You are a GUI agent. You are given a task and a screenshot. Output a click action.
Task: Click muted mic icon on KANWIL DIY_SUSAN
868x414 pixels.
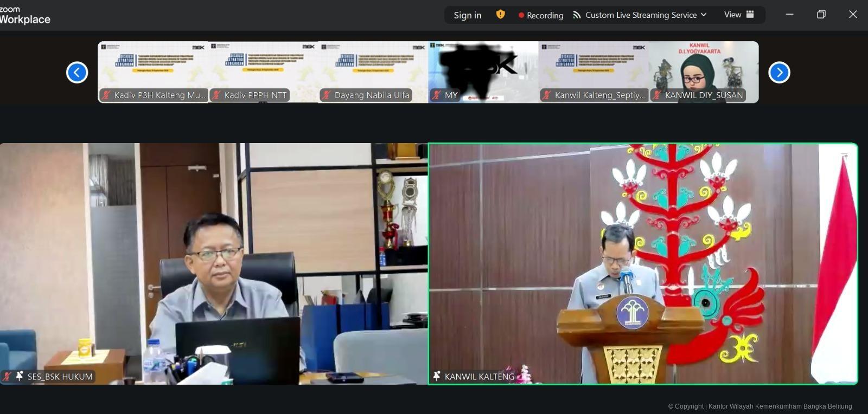pyautogui.click(x=657, y=95)
